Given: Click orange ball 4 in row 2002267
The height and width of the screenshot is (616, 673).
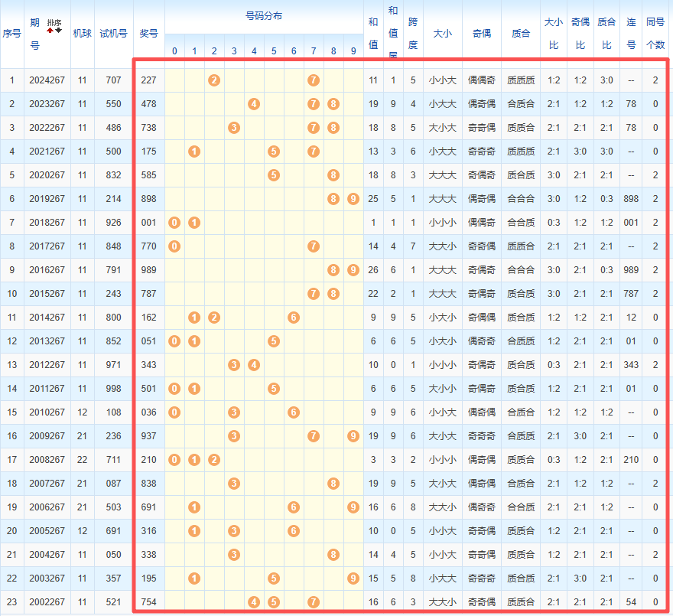Looking at the screenshot, I should (254, 602).
